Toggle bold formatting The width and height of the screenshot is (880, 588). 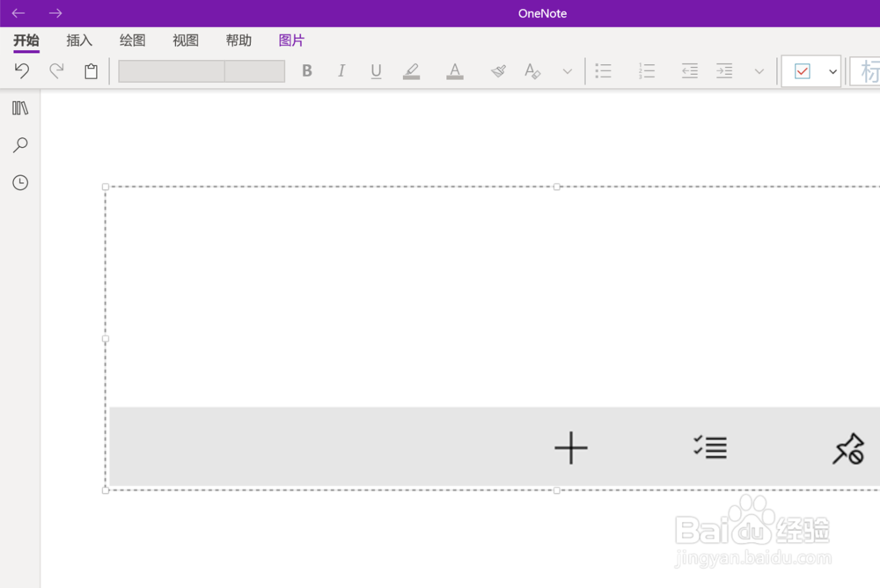[x=307, y=70]
